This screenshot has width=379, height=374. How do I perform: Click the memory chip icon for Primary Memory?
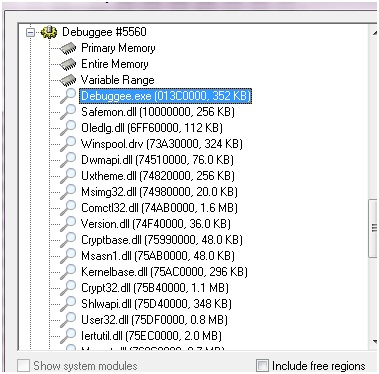click(x=68, y=49)
